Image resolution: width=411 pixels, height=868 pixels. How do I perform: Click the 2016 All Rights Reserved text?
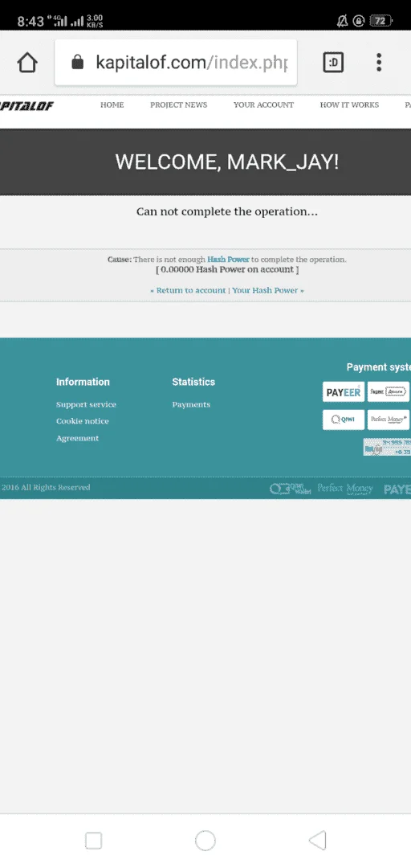click(x=46, y=488)
